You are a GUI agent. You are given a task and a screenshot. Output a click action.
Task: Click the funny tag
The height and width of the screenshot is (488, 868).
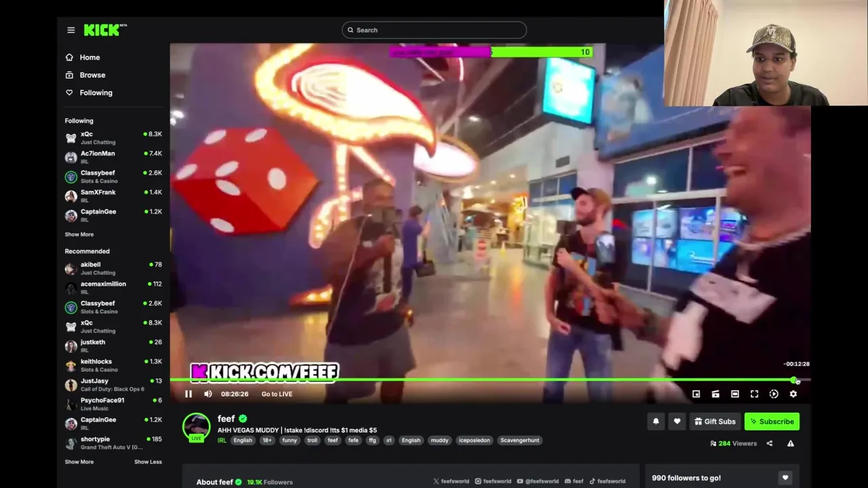(x=290, y=441)
